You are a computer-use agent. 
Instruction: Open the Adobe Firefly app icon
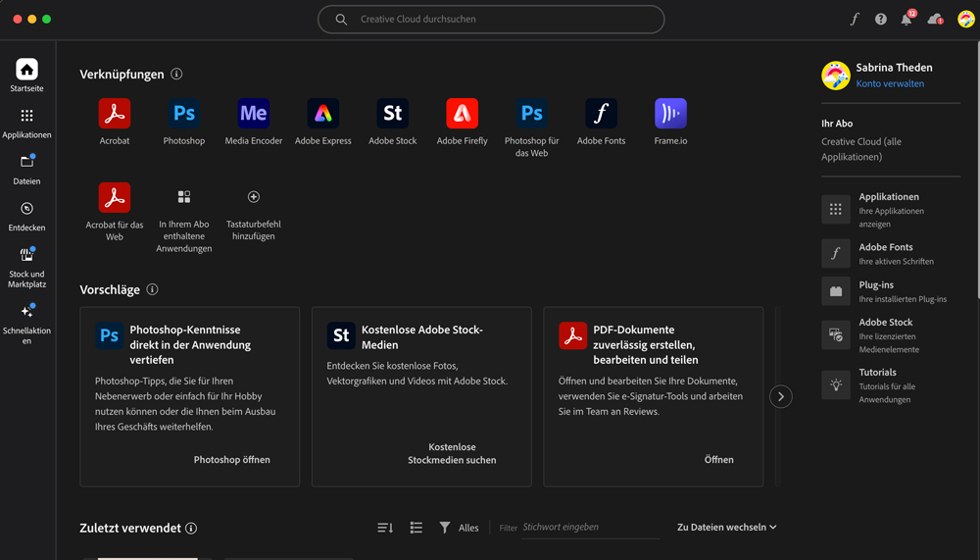click(462, 114)
